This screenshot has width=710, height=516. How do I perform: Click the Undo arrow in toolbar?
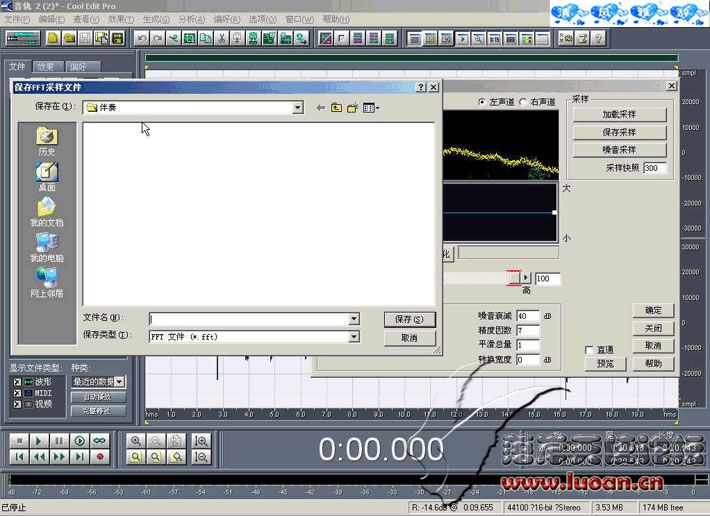[x=142, y=38]
